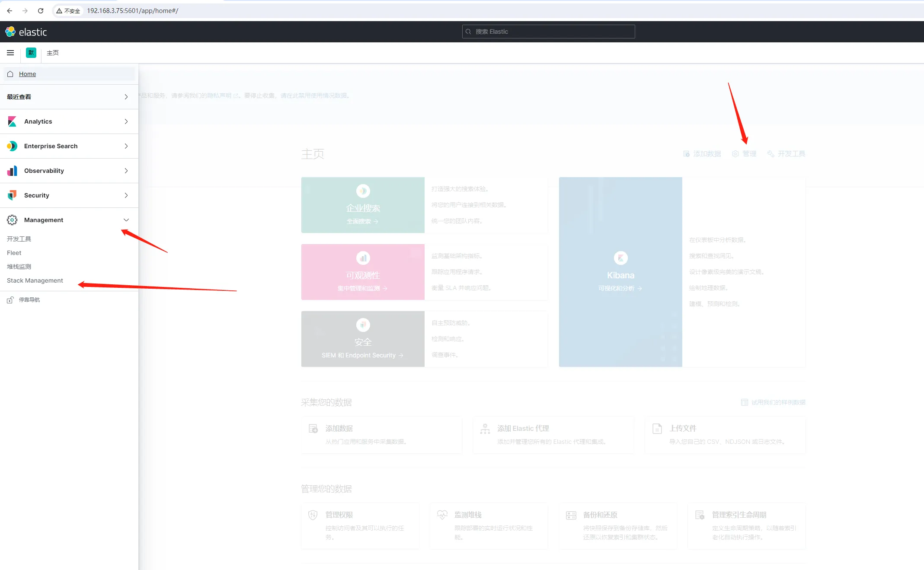This screenshot has width=924, height=570.
Task: Open the green space avatar badge
Action: tap(31, 53)
